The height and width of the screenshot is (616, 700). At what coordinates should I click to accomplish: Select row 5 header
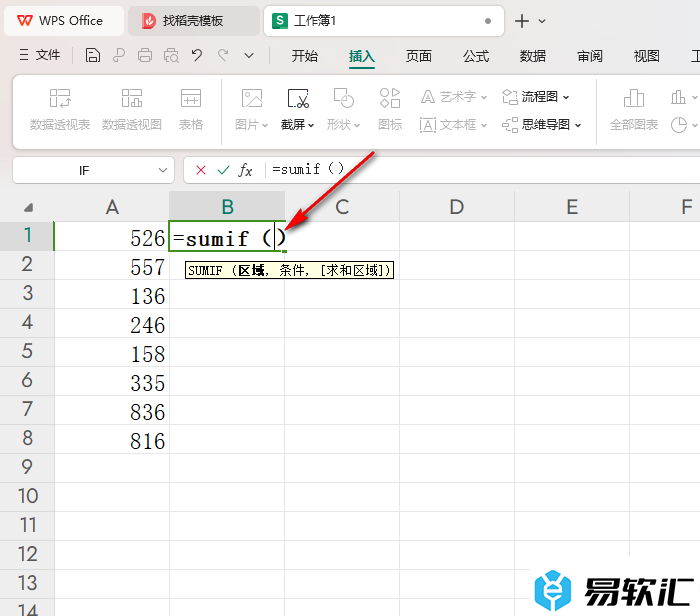(27, 351)
